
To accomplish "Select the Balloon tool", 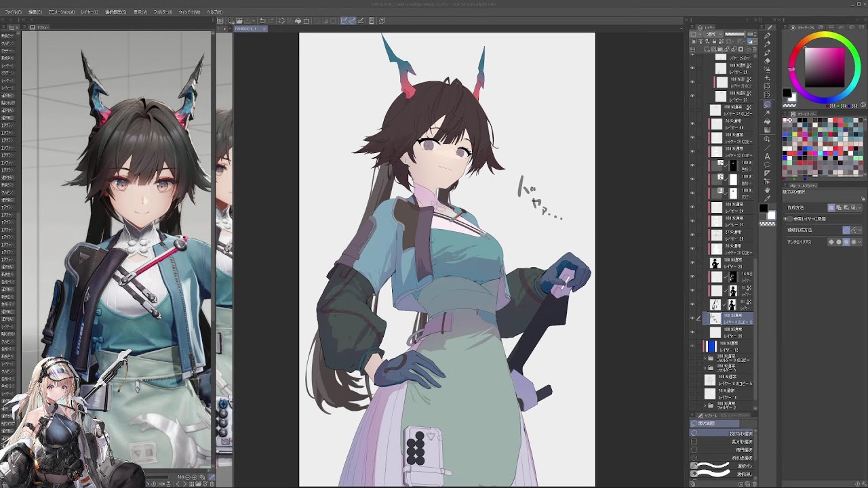I will [767, 165].
